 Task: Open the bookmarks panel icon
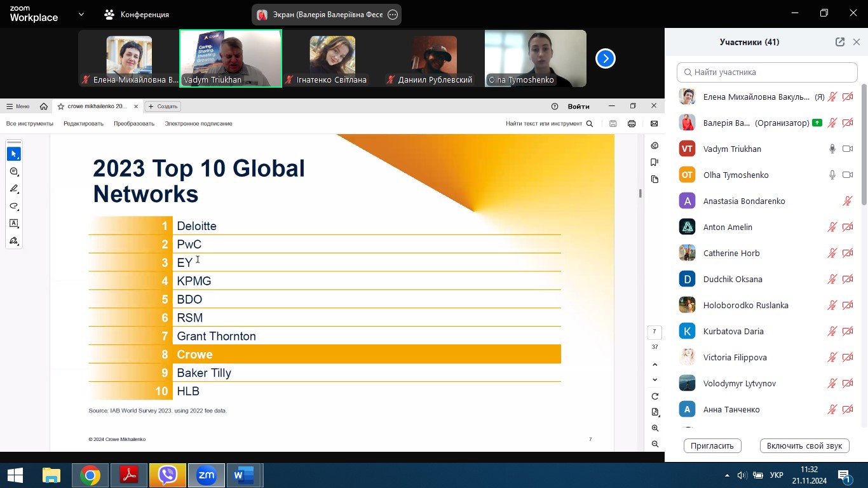pyautogui.click(x=655, y=163)
